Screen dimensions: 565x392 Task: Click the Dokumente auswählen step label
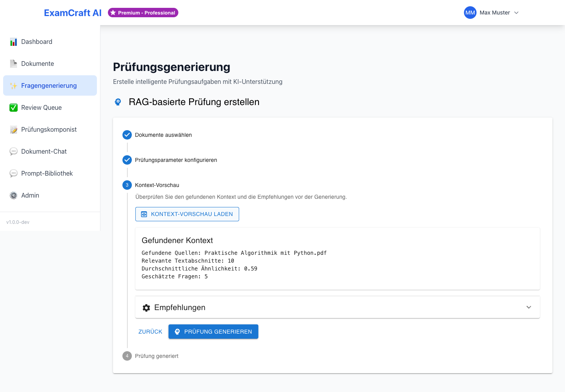(163, 135)
